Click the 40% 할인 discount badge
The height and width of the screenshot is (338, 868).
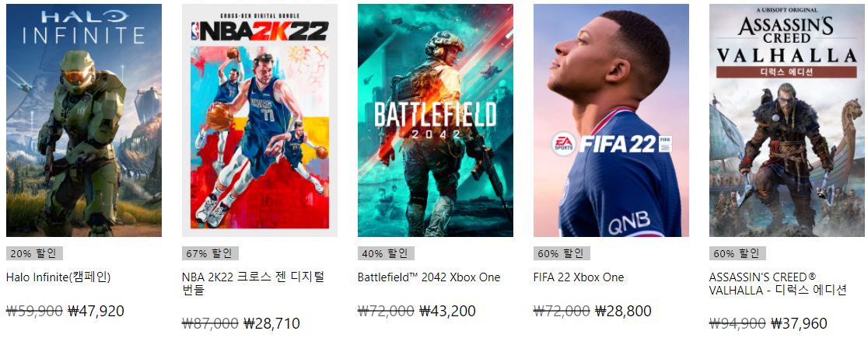click(386, 254)
